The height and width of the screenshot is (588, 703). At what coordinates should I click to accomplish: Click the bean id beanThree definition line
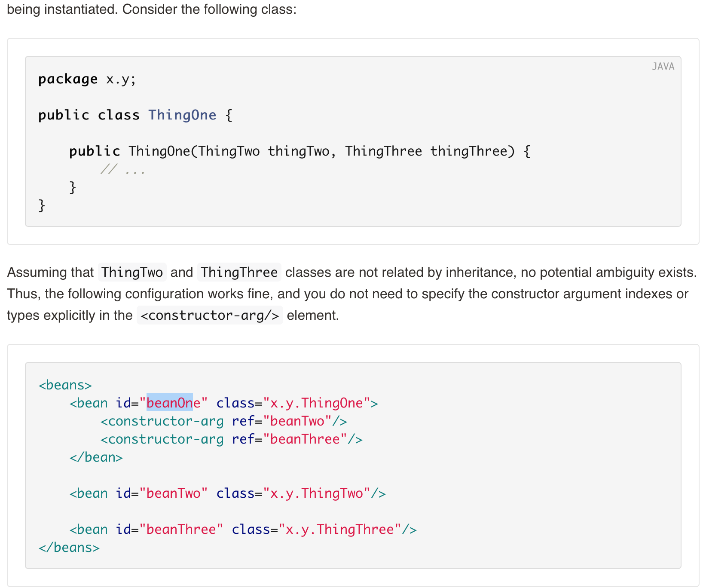point(243,530)
